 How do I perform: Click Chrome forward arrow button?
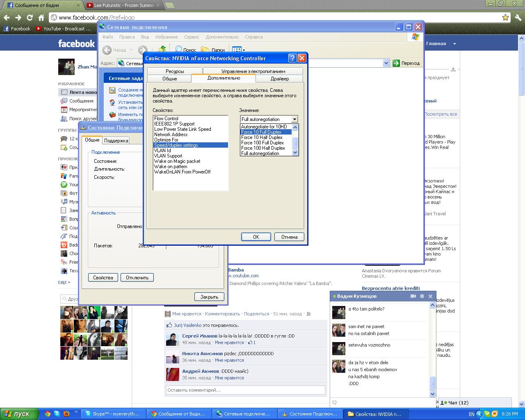click(x=18, y=18)
